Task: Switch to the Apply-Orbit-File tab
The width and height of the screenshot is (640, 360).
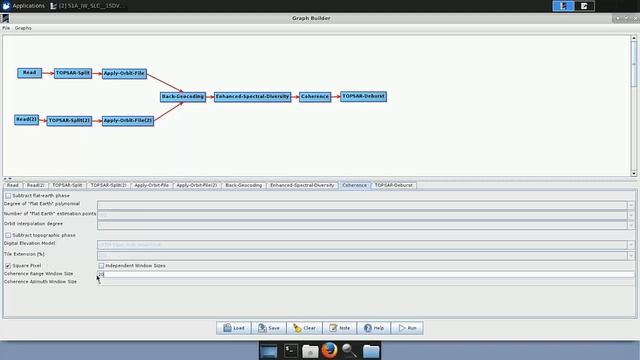Action: coord(151,185)
